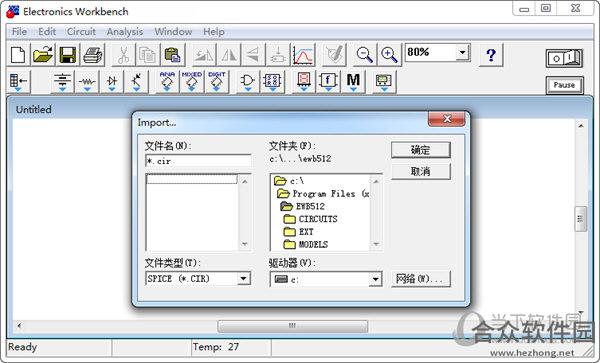This screenshot has height=363, width=600.
Task: Click the file list scroll down arrow
Action: [x=245, y=244]
